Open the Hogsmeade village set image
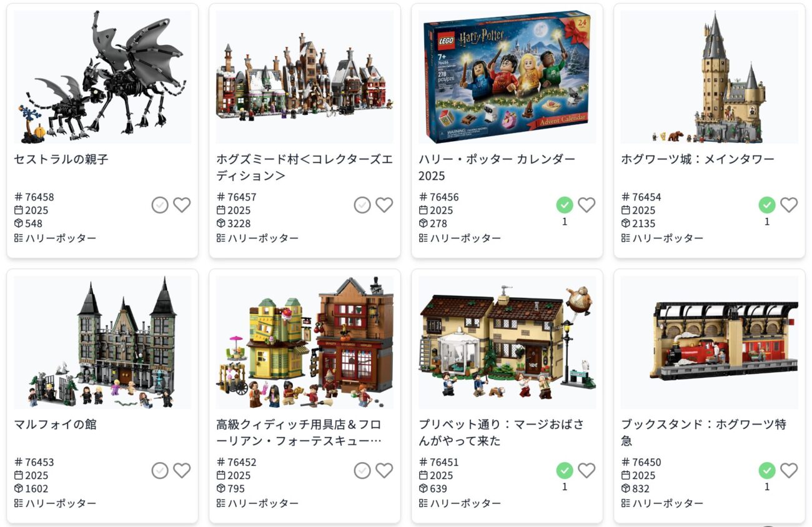Screen dimensions: 812x527 pyautogui.click(x=305, y=77)
